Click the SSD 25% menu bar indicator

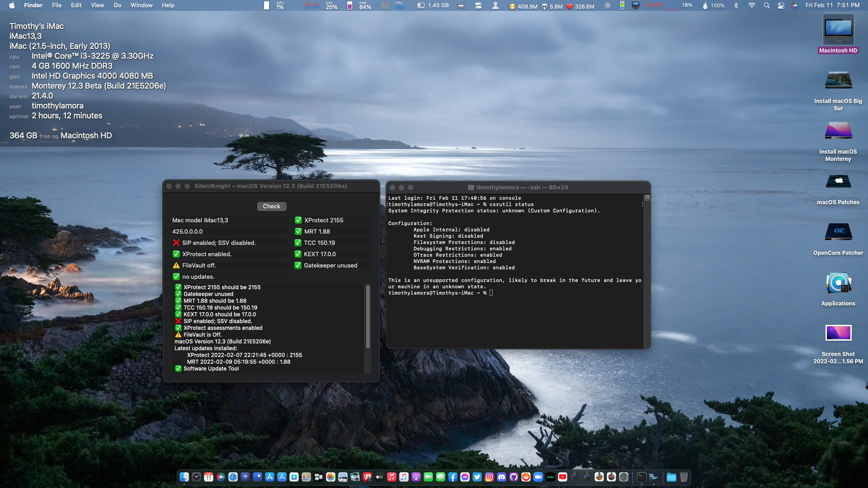(331, 5)
